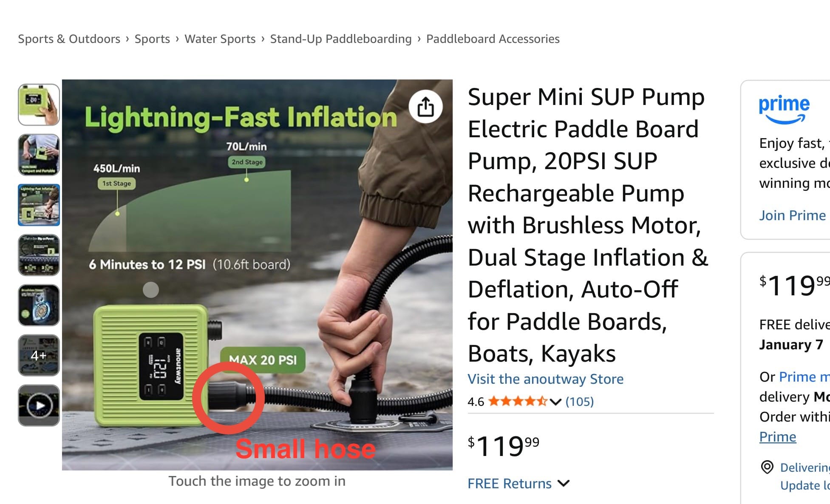Click the star rating icons
830x504 pixels.
[518, 402]
